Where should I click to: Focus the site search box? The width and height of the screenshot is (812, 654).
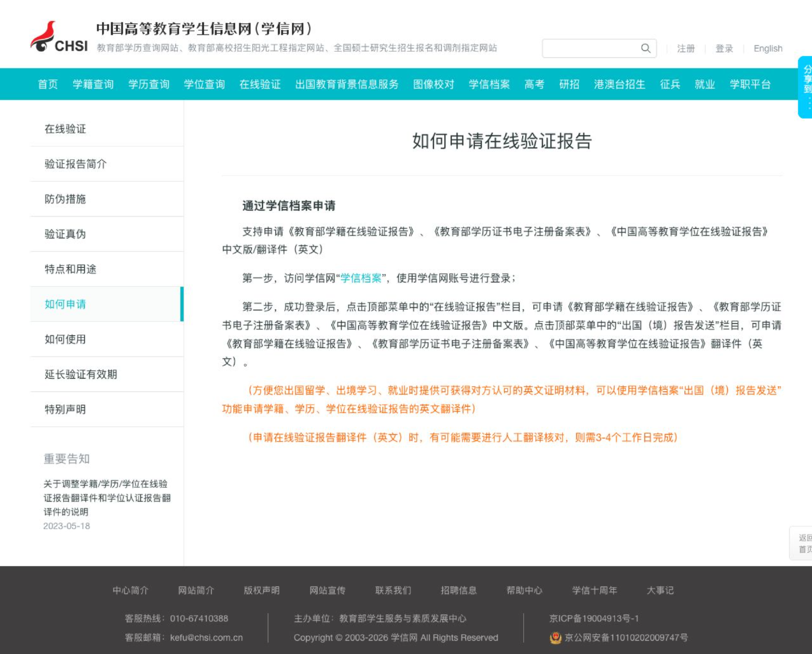pos(599,48)
